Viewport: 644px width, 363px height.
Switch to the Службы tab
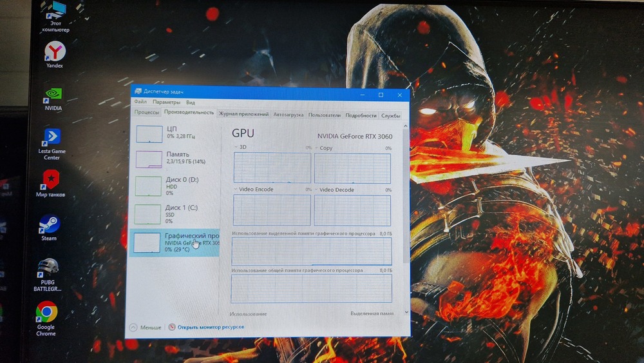click(391, 116)
